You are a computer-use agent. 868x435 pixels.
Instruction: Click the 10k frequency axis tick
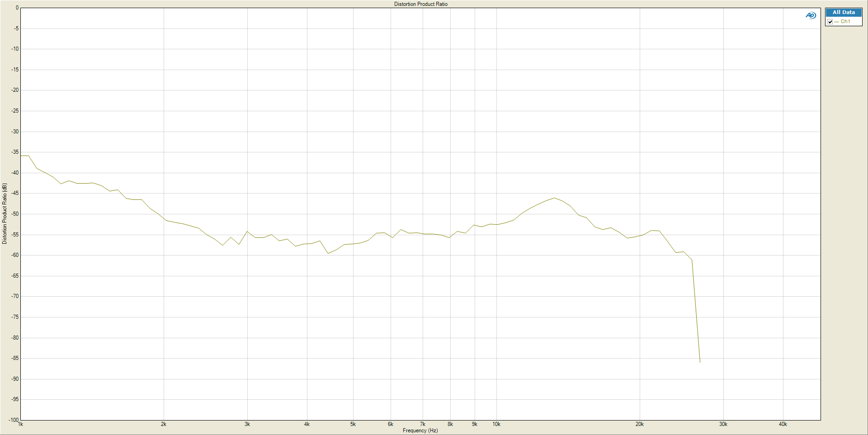(496, 424)
